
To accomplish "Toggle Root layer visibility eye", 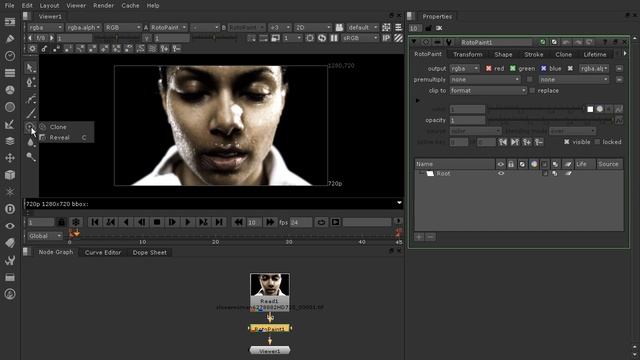I will point(501,173).
